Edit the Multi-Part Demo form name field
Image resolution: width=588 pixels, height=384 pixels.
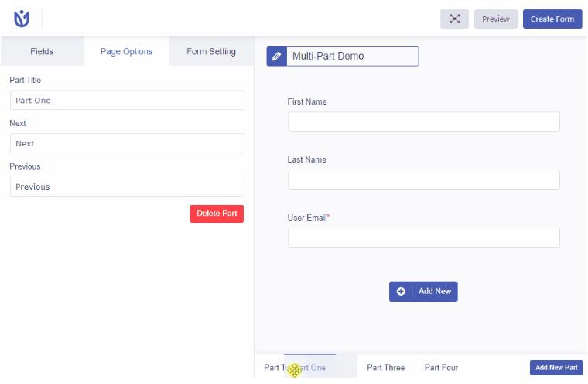[x=353, y=57]
